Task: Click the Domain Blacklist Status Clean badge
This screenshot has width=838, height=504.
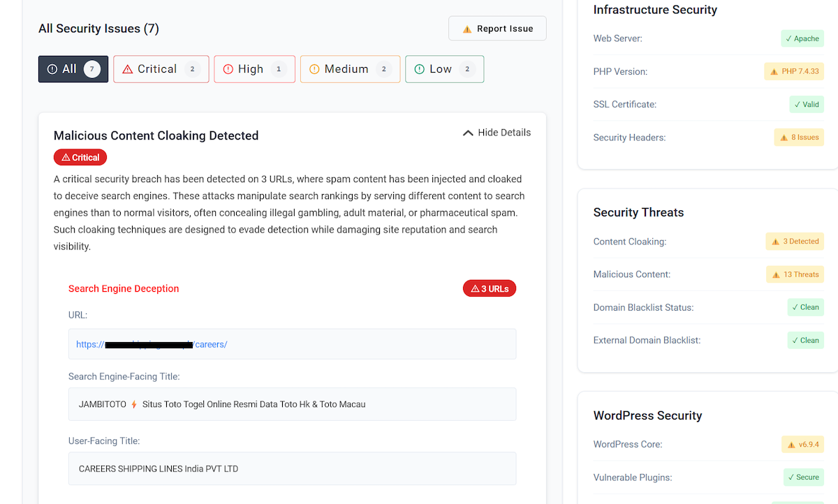Action: click(806, 307)
